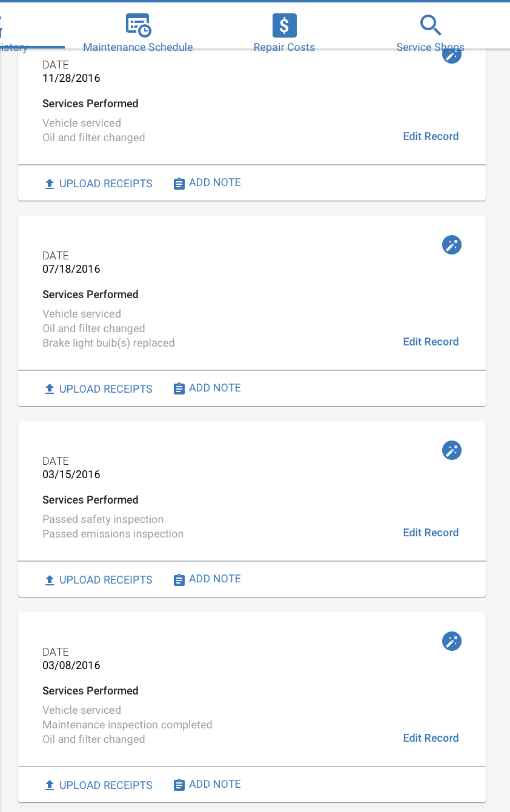Upload receipts for 11/28/2016 record

pos(99,184)
